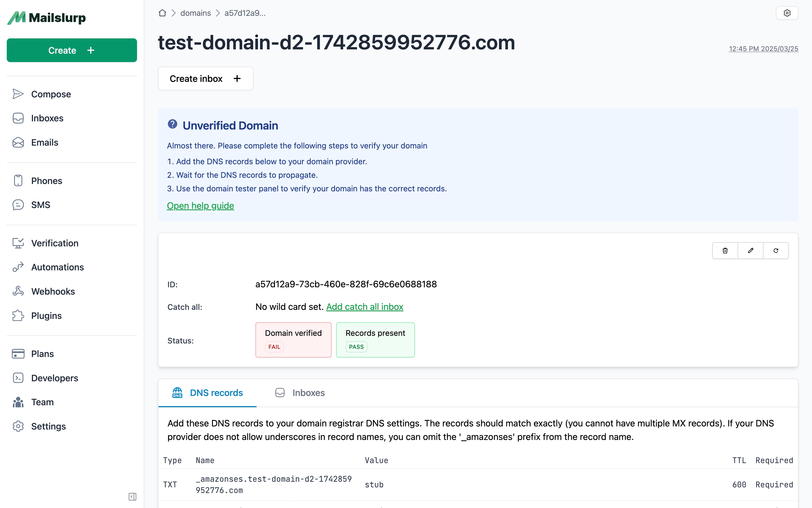Click the Verification monitor icon
This screenshot has height=508, width=812.
(18, 243)
